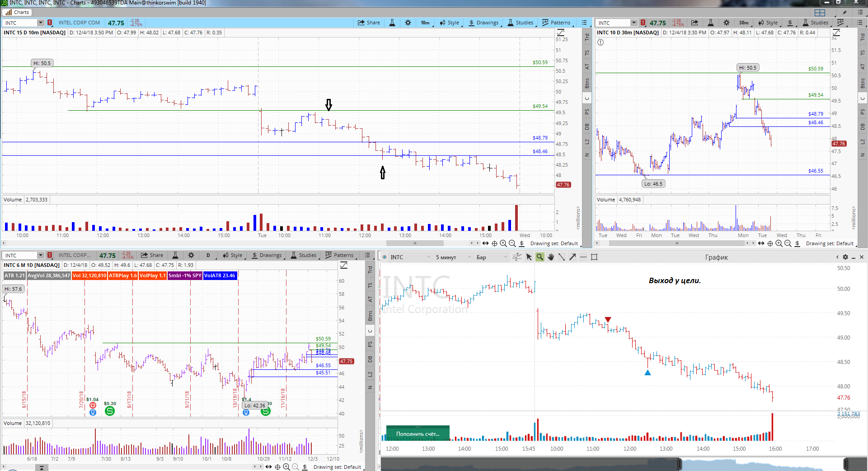The image size is (868, 471).
Task: Select the magnifier zoom tool in График
Action: (540, 257)
